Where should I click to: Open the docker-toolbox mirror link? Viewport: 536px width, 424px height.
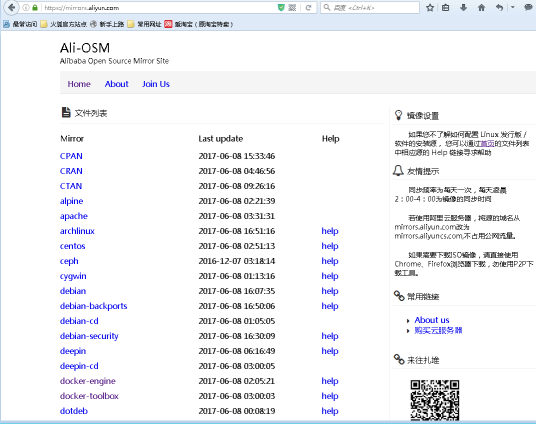[x=89, y=396]
